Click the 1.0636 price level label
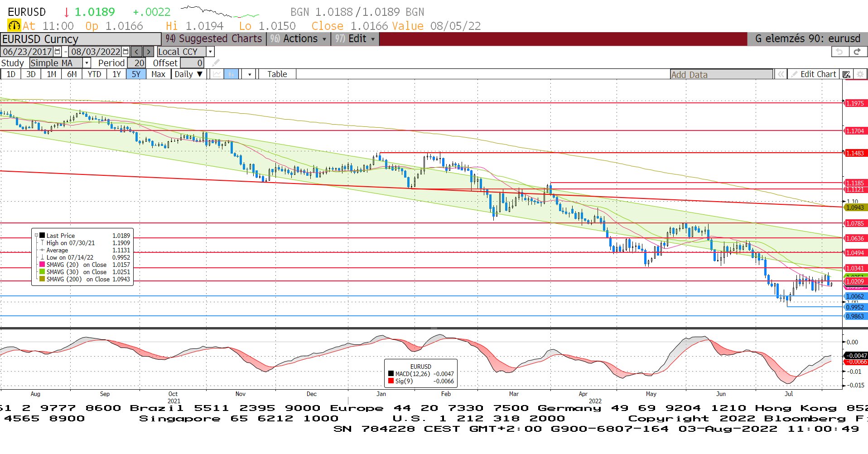 click(855, 238)
